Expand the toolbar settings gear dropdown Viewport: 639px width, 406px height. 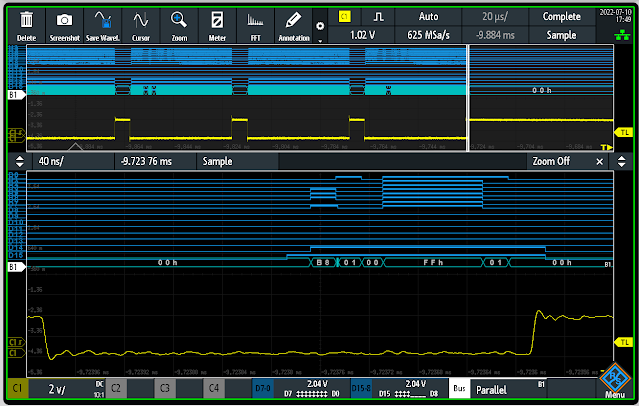pos(320,28)
